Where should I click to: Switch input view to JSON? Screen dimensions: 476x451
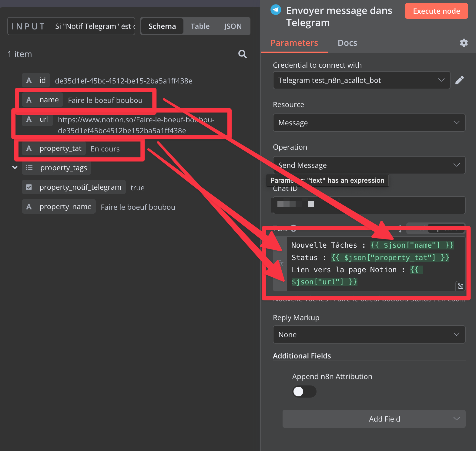[233, 26]
